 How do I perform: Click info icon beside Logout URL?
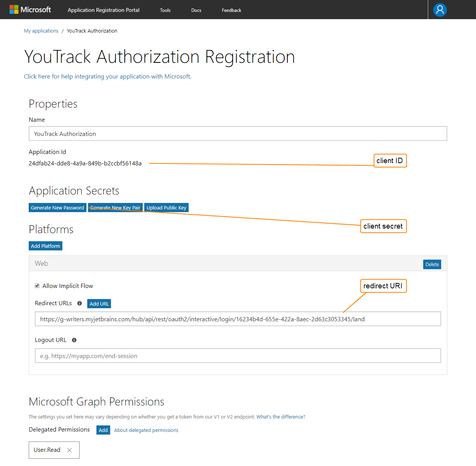click(74, 340)
